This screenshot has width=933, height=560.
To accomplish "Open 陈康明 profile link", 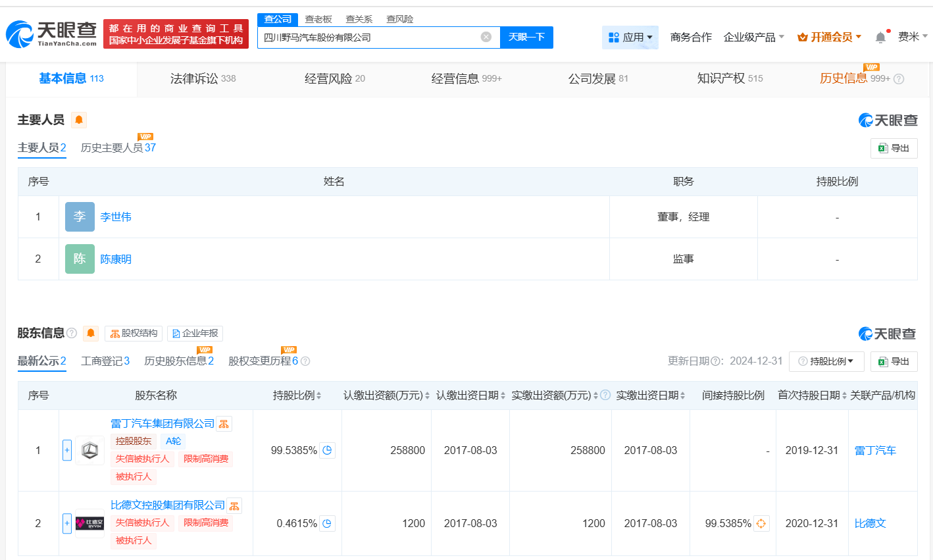I will (x=116, y=259).
